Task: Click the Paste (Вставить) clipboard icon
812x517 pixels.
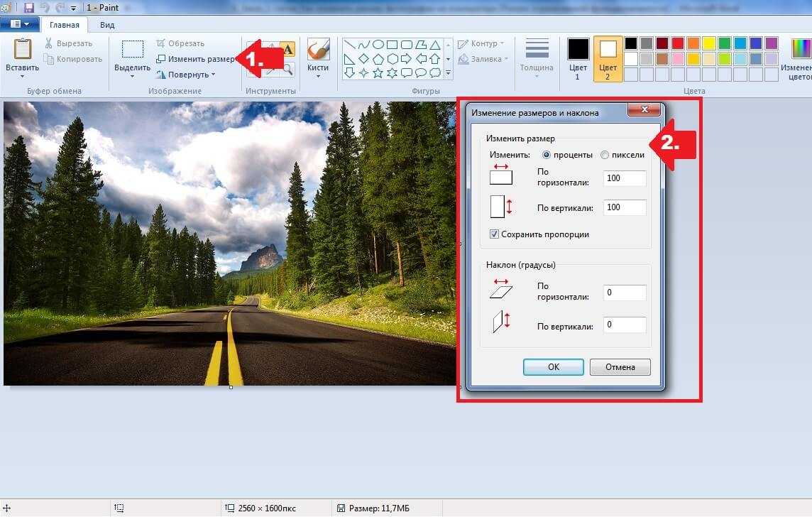Action: 22,50
